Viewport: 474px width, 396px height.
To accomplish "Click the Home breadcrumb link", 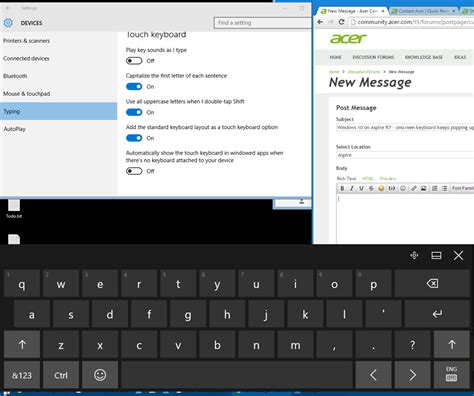I will (334, 72).
